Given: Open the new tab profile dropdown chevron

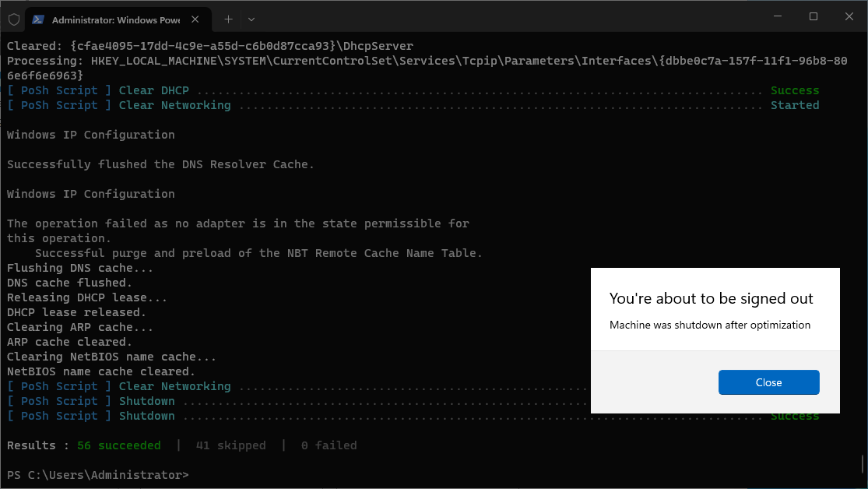Looking at the screenshot, I should [x=251, y=19].
